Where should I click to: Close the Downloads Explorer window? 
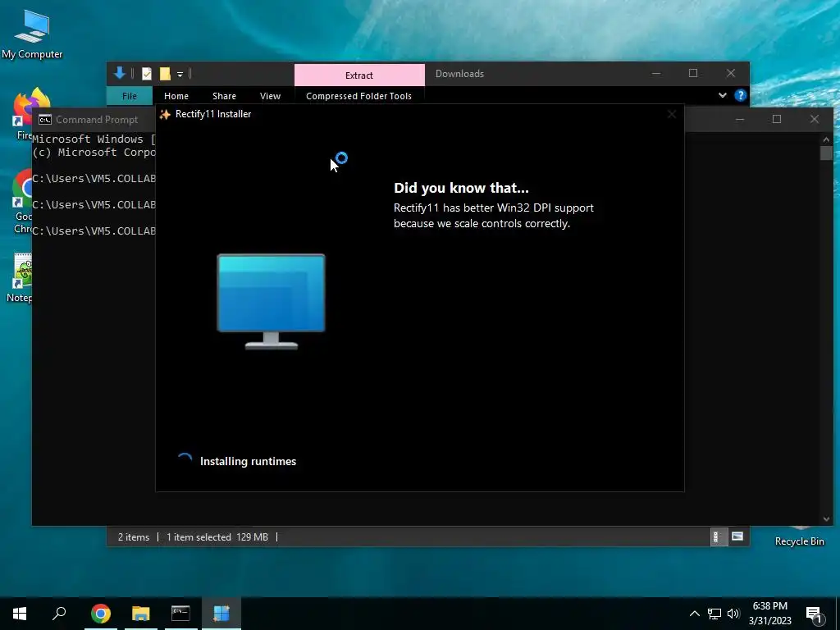click(x=731, y=73)
